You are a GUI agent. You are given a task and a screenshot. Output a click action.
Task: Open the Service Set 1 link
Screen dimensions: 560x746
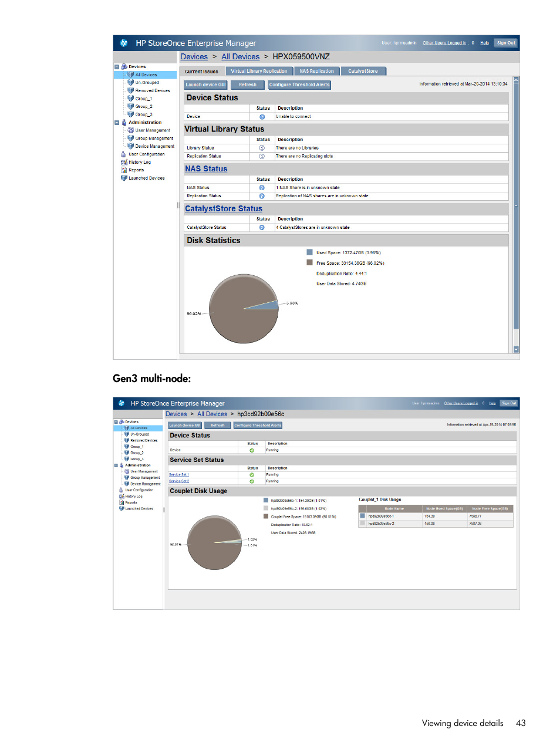(x=179, y=475)
